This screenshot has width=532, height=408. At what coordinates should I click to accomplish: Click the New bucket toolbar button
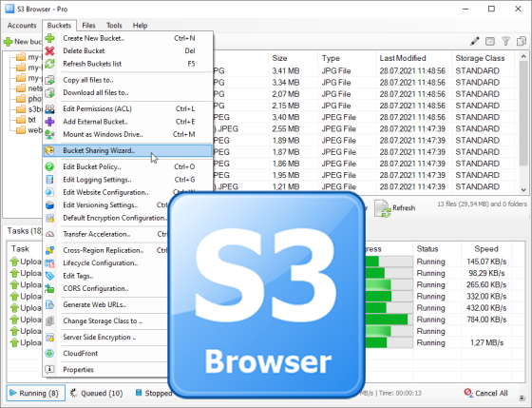(x=23, y=42)
